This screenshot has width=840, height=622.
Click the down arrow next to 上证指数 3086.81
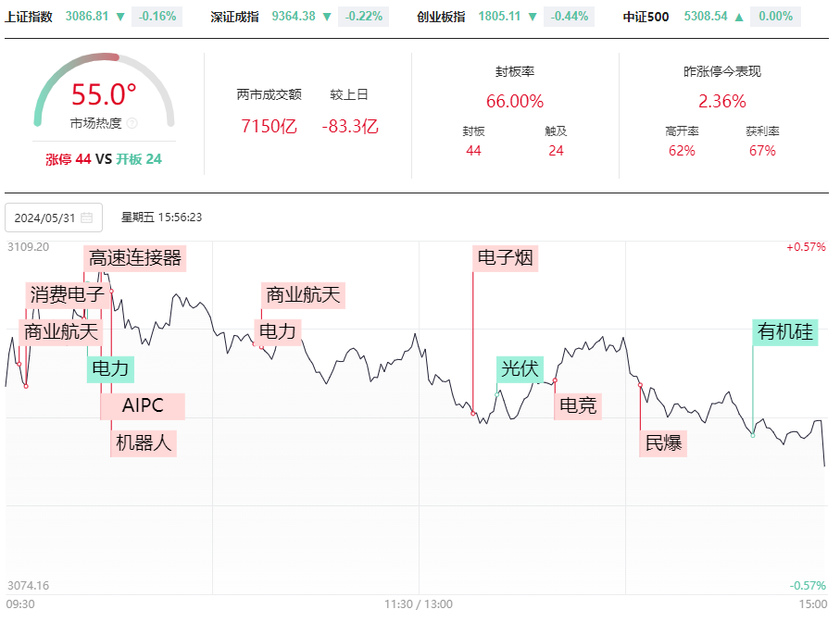click(x=120, y=16)
